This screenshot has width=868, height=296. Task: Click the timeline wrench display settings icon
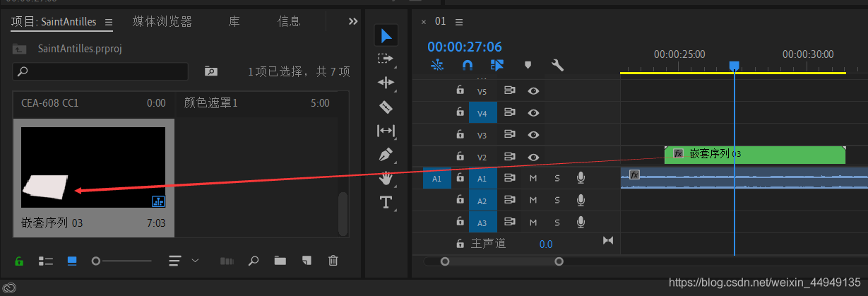[x=557, y=65]
